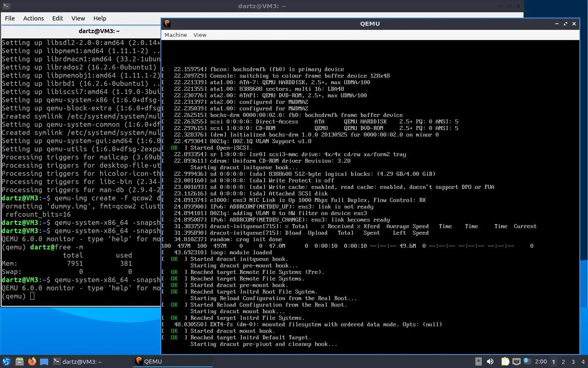Image resolution: width=588 pixels, height=368 pixels.
Task: Open the removable media eject tray icon
Action: (x=479, y=361)
